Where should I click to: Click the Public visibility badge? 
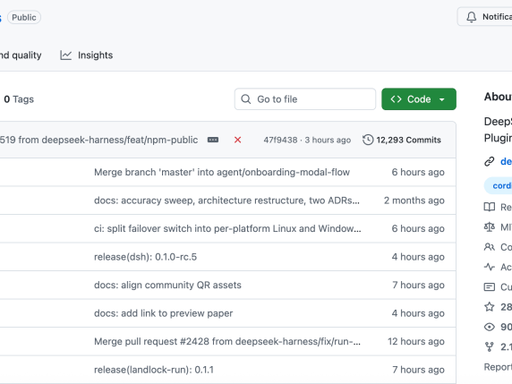pos(24,17)
